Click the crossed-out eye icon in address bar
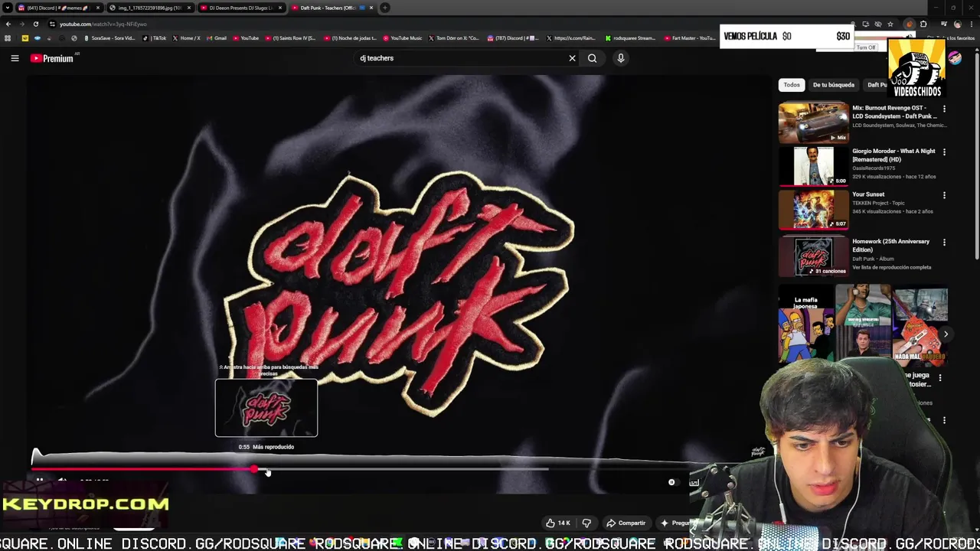980x551 pixels. [878, 24]
